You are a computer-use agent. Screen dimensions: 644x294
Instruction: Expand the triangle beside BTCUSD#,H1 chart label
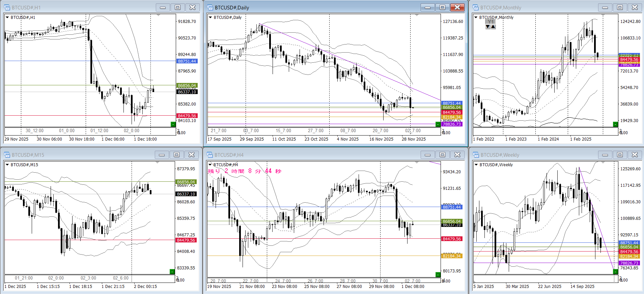tap(7, 17)
